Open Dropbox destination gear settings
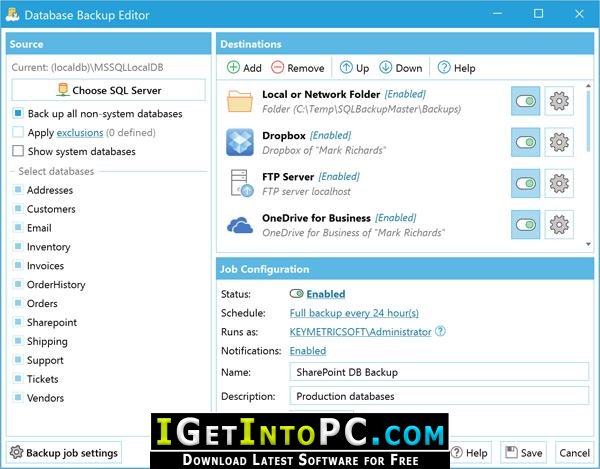The width and height of the screenshot is (600, 469). click(x=559, y=142)
